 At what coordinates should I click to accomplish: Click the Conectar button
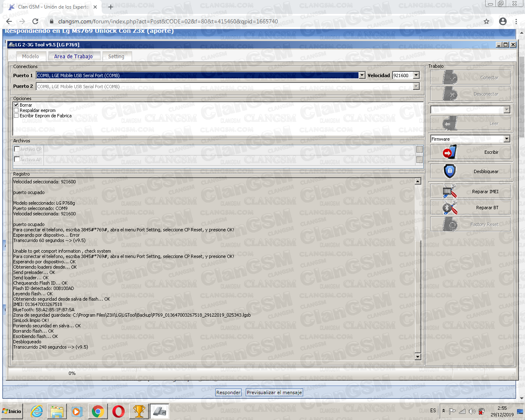pyautogui.click(x=470, y=78)
